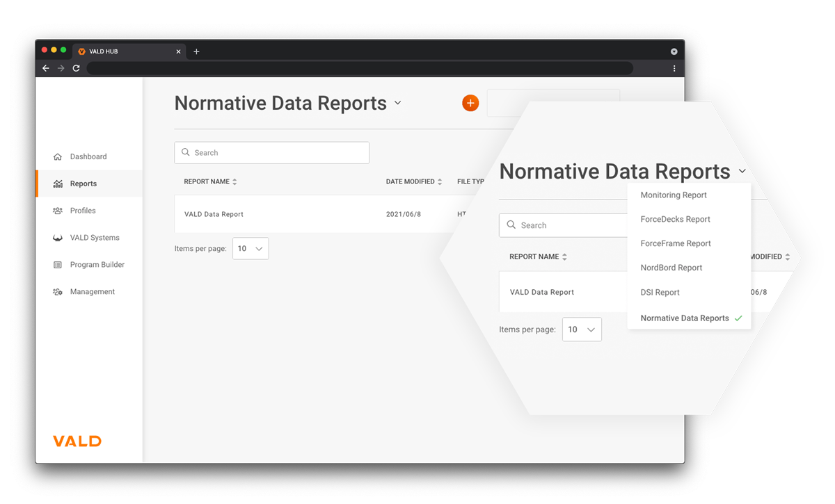The width and height of the screenshot is (835, 504).
Task: Open VALD Systems in sidebar
Action: (95, 238)
